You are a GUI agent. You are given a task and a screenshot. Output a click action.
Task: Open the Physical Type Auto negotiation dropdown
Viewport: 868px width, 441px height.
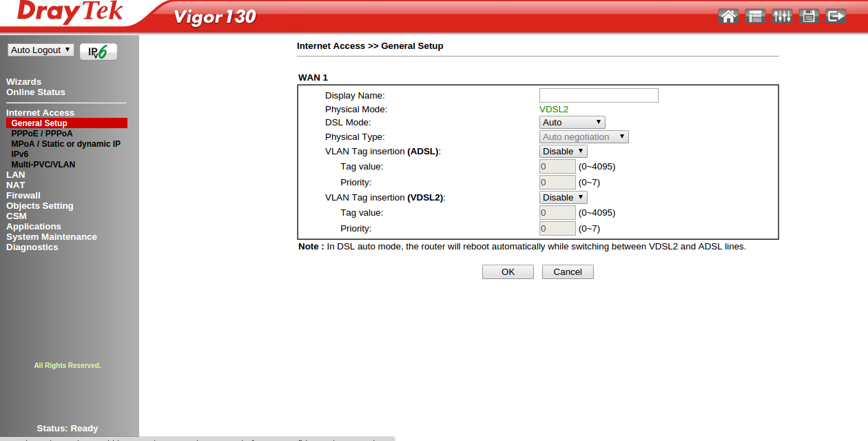(583, 136)
